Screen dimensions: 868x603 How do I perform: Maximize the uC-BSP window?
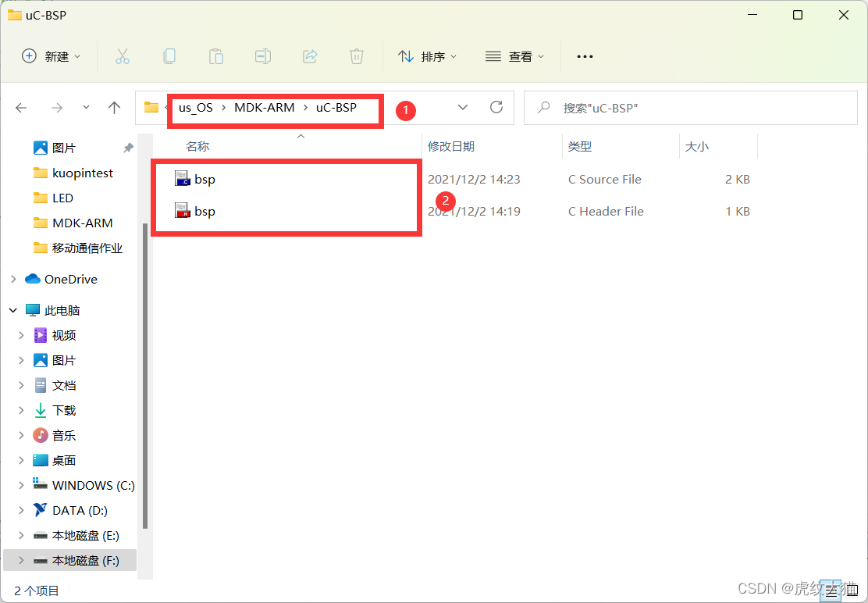(798, 15)
